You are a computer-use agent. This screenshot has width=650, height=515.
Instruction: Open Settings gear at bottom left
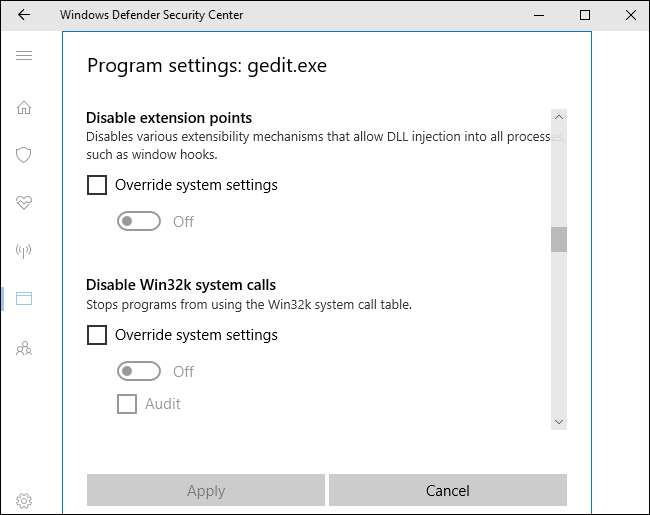click(x=24, y=500)
